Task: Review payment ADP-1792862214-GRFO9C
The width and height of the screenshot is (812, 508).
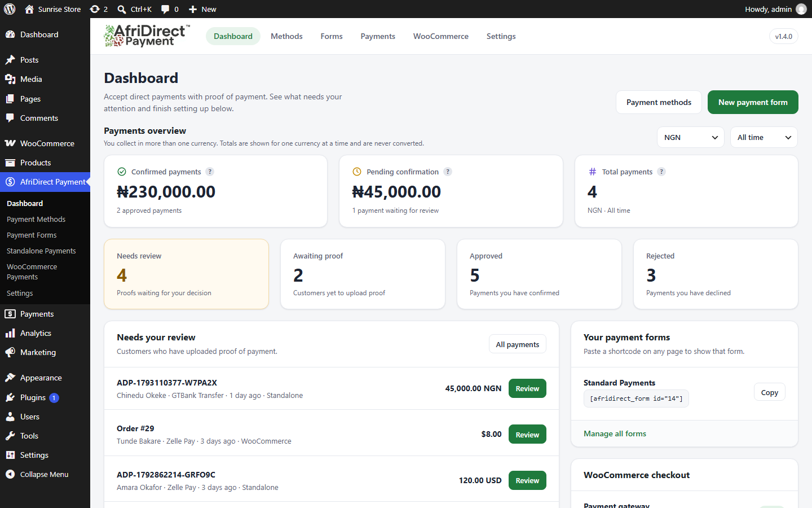Action: (x=527, y=480)
